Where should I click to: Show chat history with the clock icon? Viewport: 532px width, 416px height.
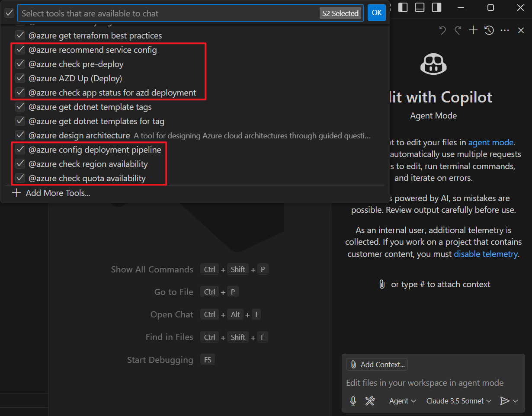[x=489, y=30]
